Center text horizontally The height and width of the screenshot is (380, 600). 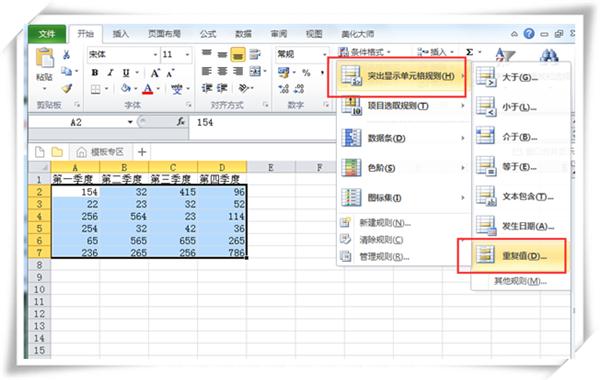click(x=222, y=71)
